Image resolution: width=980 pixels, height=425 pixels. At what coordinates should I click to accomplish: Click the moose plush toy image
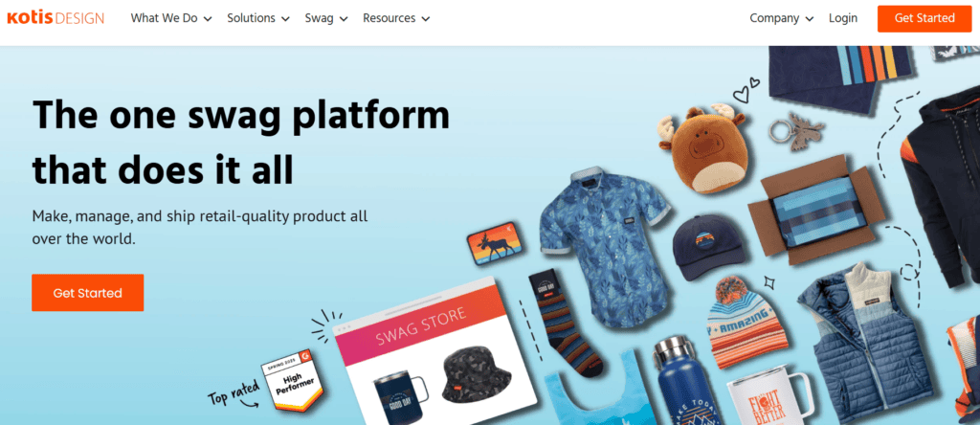point(702,148)
